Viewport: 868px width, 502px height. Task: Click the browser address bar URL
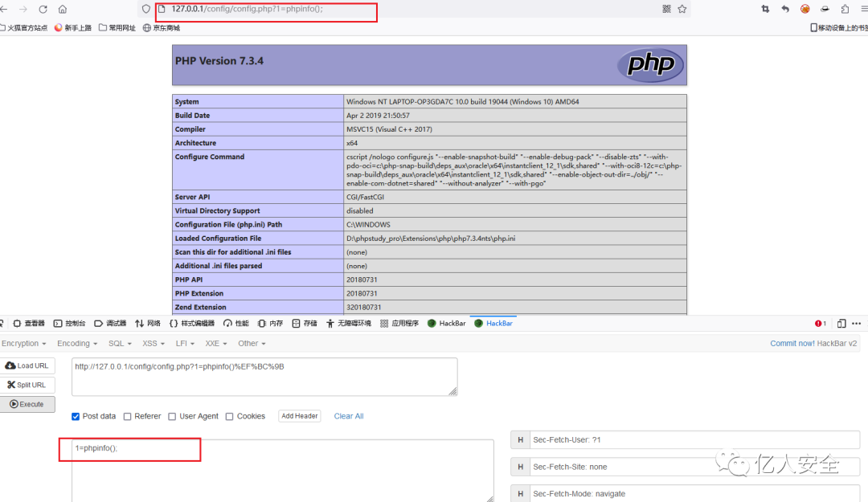pos(247,9)
